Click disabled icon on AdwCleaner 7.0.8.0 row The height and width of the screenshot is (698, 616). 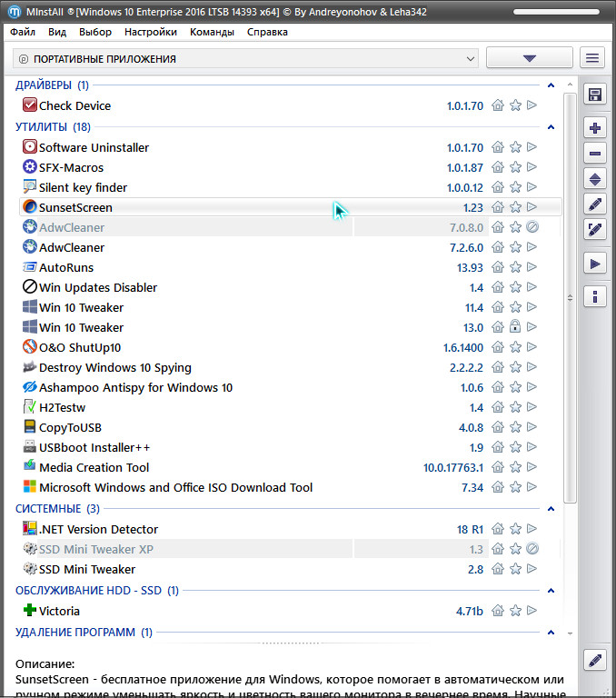coord(532,227)
